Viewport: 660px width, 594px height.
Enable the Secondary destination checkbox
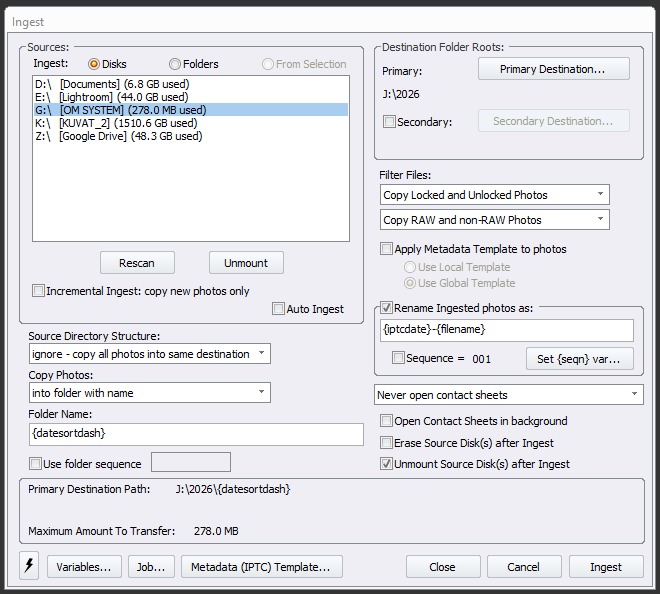pos(389,122)
